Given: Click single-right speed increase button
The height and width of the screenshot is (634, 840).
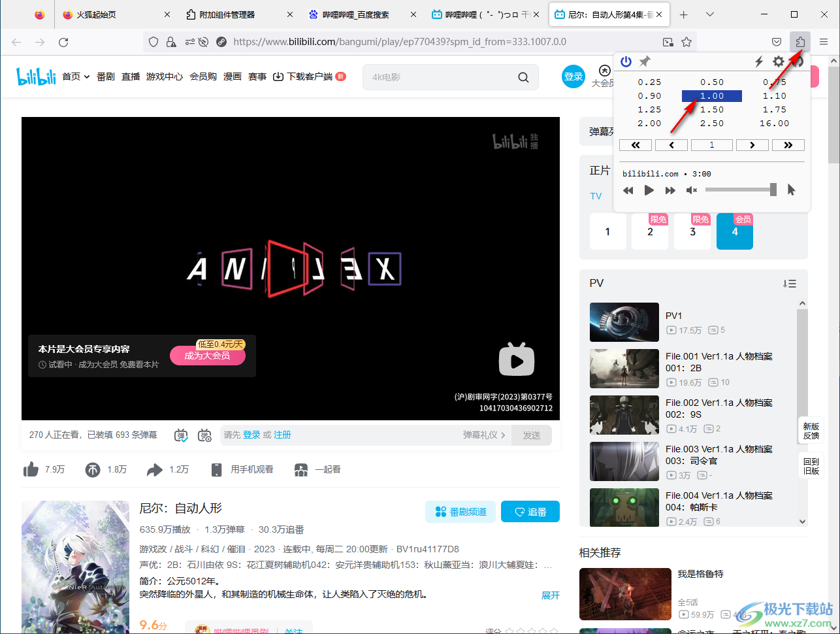Looking at the screenshot, I should click(x=752, y=145).
